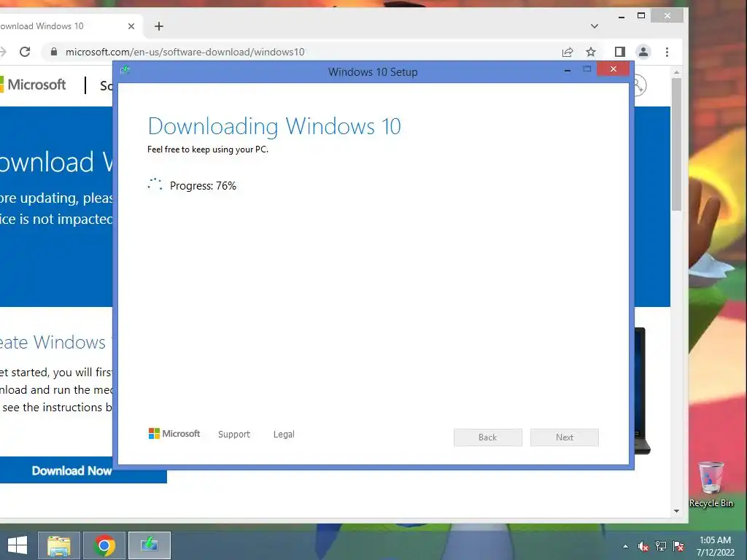The image size is (747, 560).
Task: Click the network tray icon
Action: 661,546
